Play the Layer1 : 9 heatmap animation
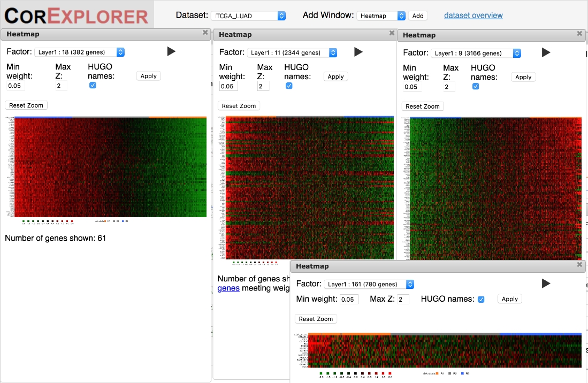Image resolution: width=588 pixels, height=383 pixels. tap(546, 52)
